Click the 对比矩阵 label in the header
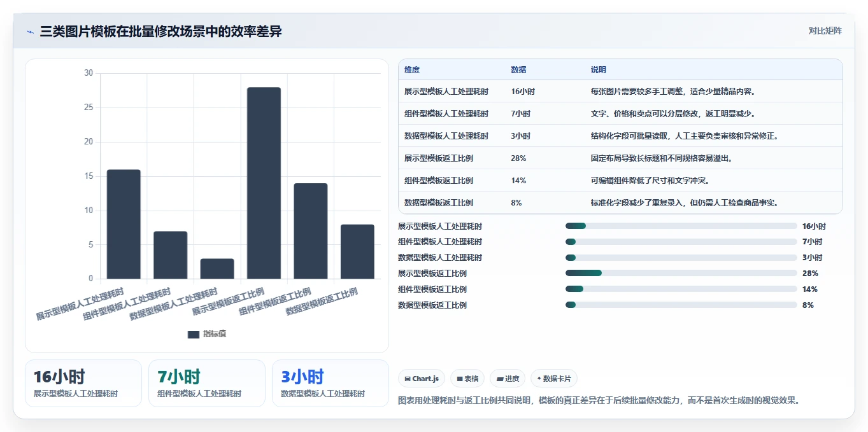 825,31
